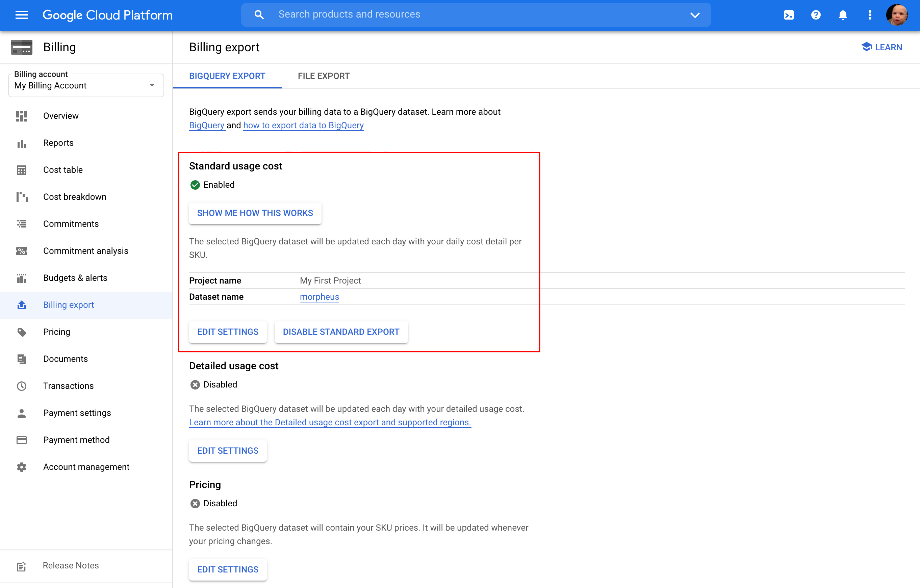Click the Commitment analysis percent icon
This screenshot has height=588, width=920.
point(22,251)
